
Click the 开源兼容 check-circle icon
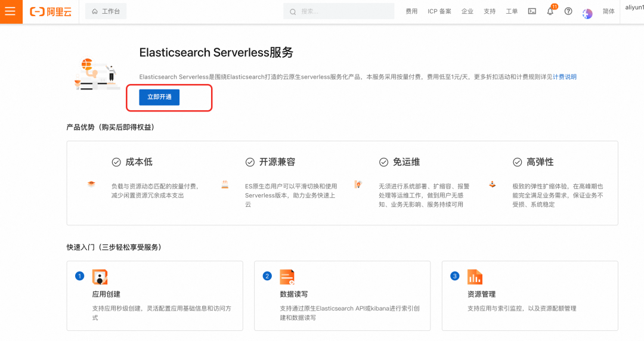click(x=250, y=162)
